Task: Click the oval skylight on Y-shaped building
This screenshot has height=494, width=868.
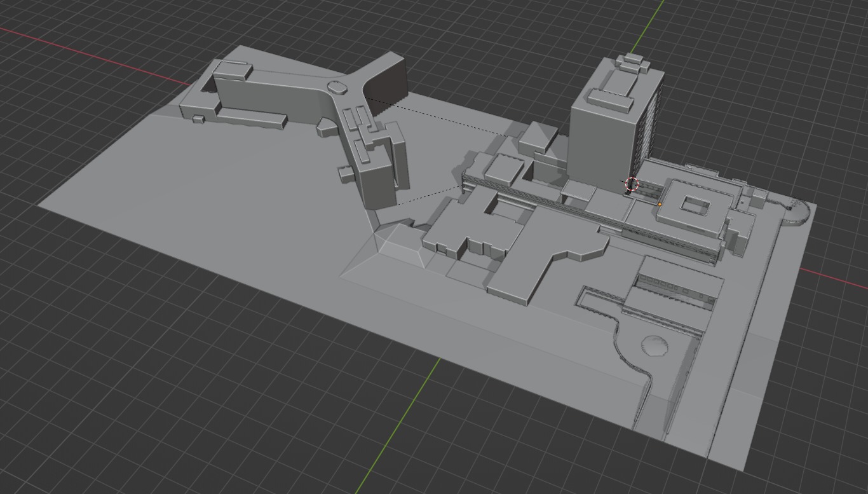Action: 337,88
